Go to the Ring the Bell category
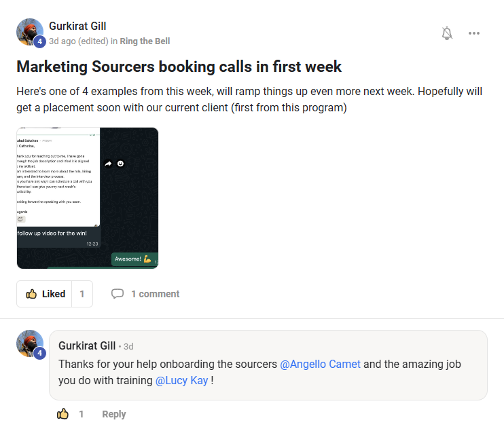Image resolution: width=504 pixels, height=431 pixels. (x=145, y=41)
